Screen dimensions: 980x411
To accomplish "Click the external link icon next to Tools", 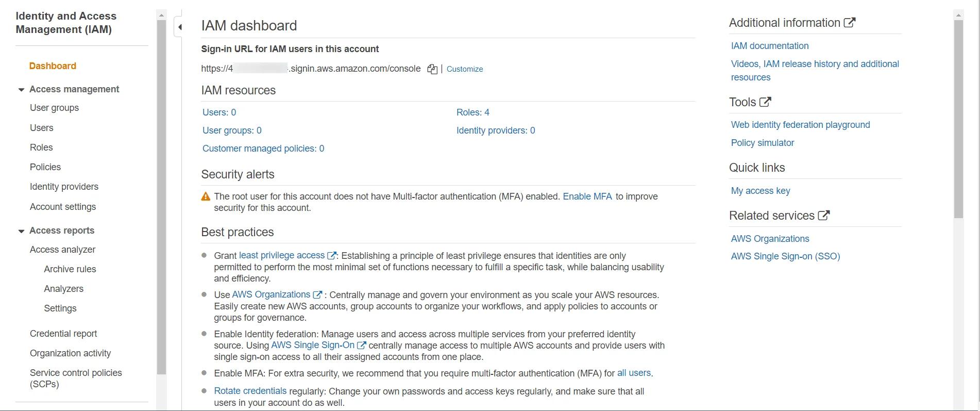I will coord(766,102).
